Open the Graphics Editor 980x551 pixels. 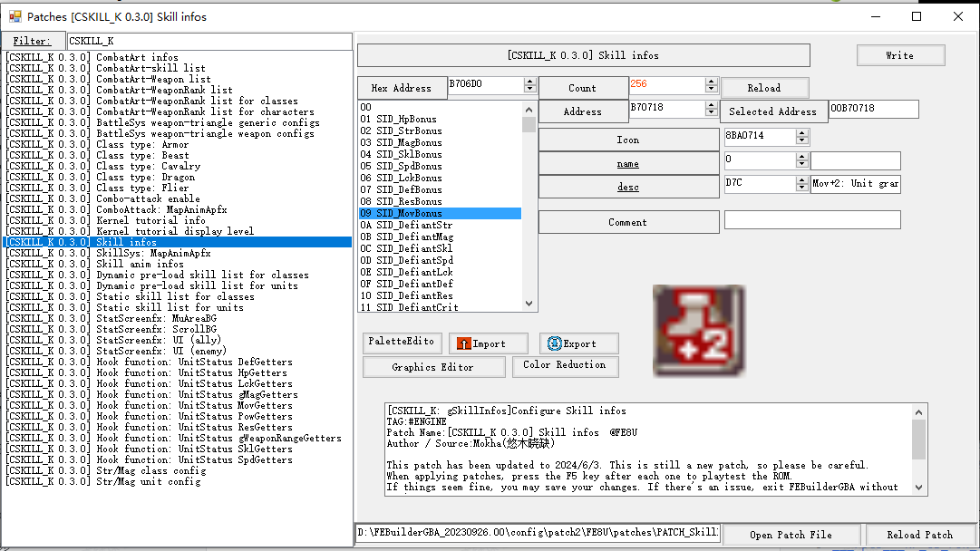(432, 367)
